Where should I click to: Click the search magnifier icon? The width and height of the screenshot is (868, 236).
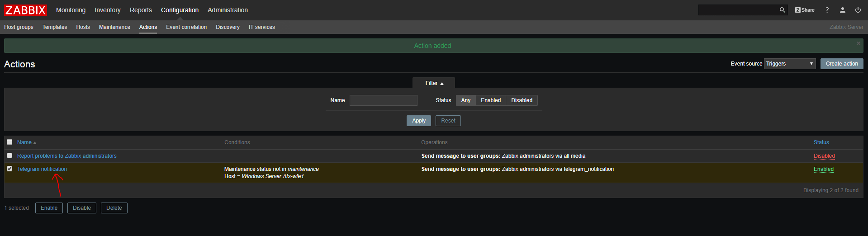coord(782,10)
